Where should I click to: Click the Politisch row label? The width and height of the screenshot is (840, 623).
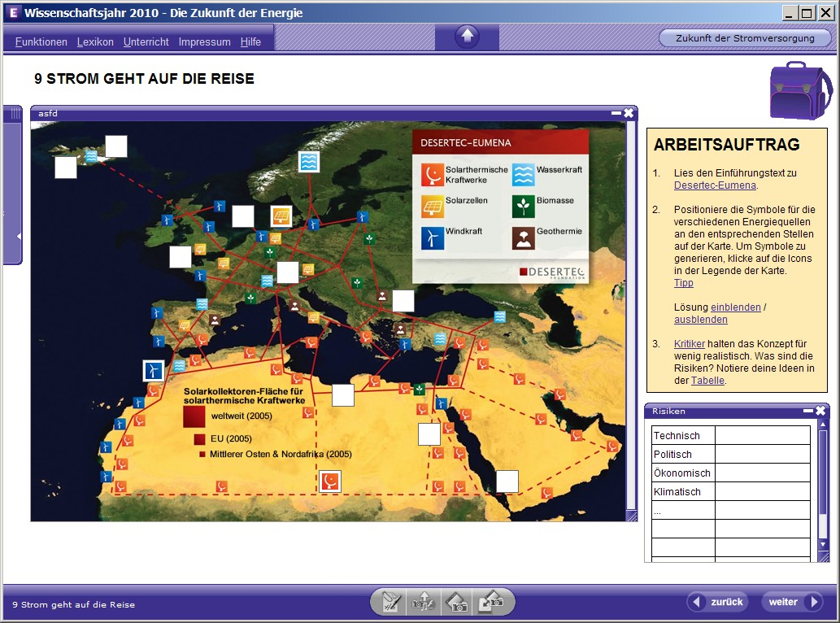(x=672, y=455)
